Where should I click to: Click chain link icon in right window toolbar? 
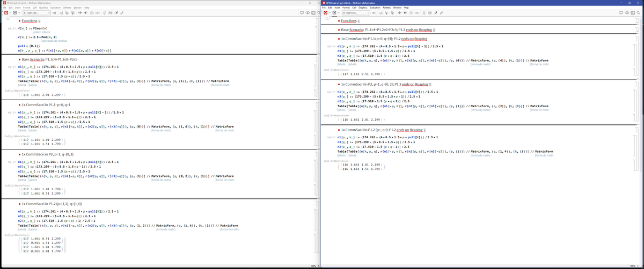click(441, 13)
